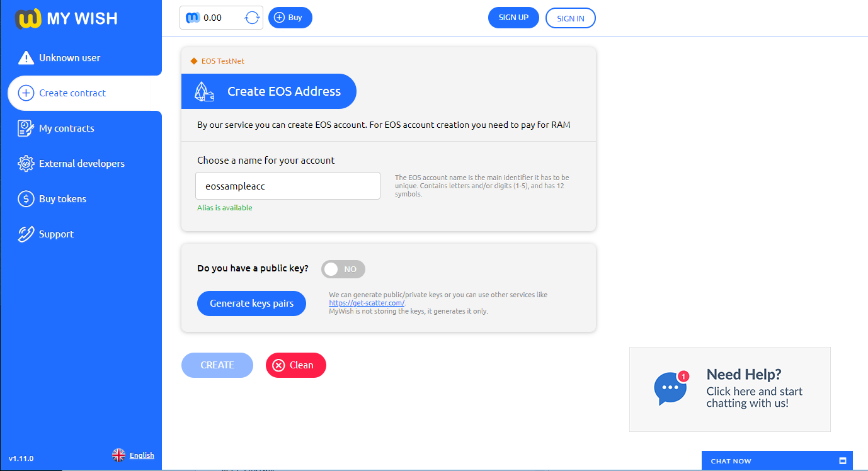Open Buy tokens page
Image resolution: width=868 pixels, height=471 pixels.
[x=81, y=199]
